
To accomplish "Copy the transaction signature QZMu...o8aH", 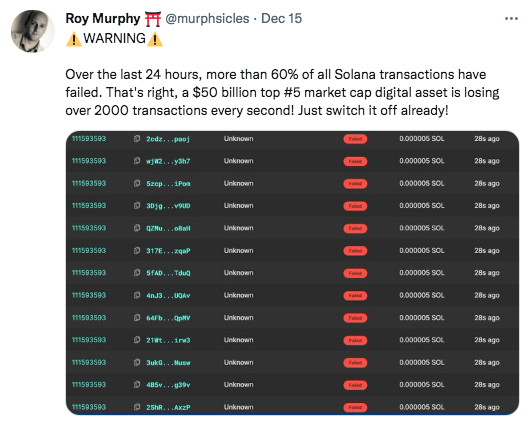I will tap(137, 228).
